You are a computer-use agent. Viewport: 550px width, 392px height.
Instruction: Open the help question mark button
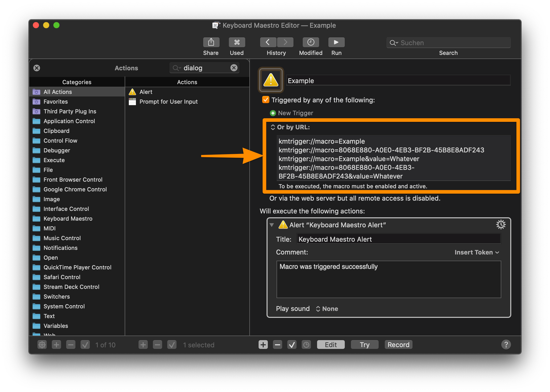pos(506,345)
